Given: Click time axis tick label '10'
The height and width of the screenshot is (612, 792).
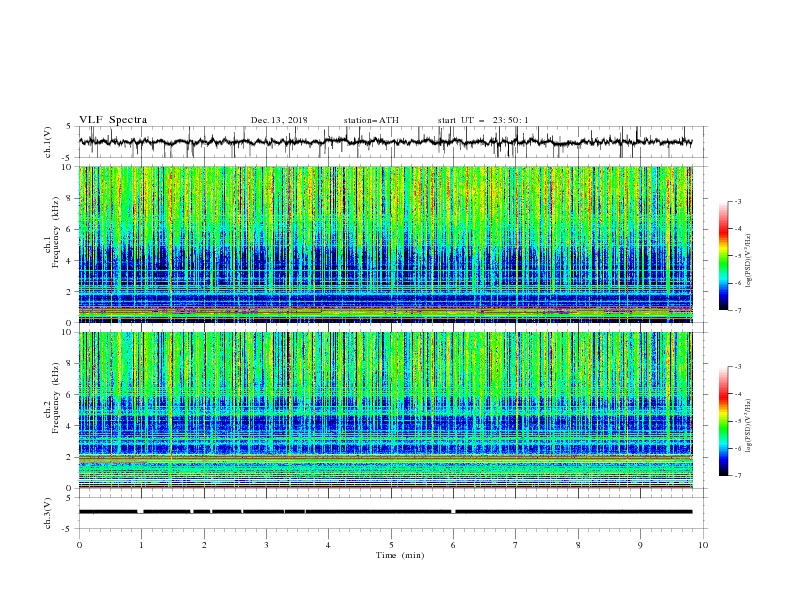Looking at the screenshot, I should click(703, 545).
